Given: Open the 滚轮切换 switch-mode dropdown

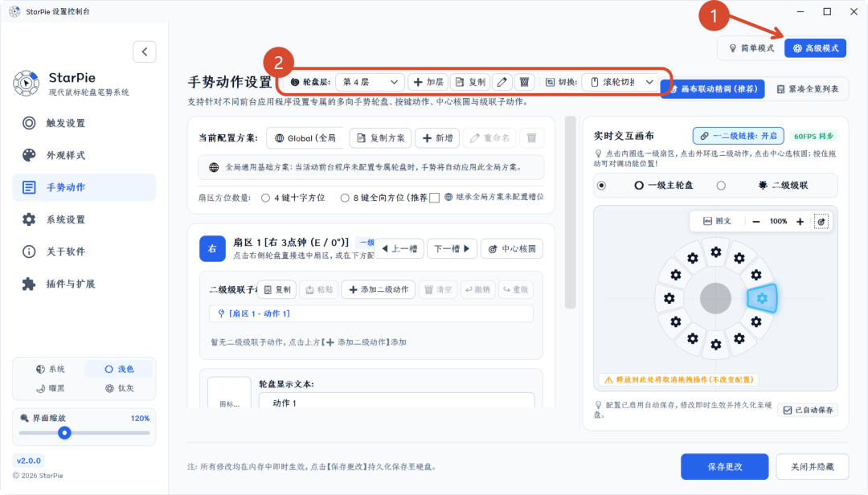Looking at the screenshot, I should 622,82.
